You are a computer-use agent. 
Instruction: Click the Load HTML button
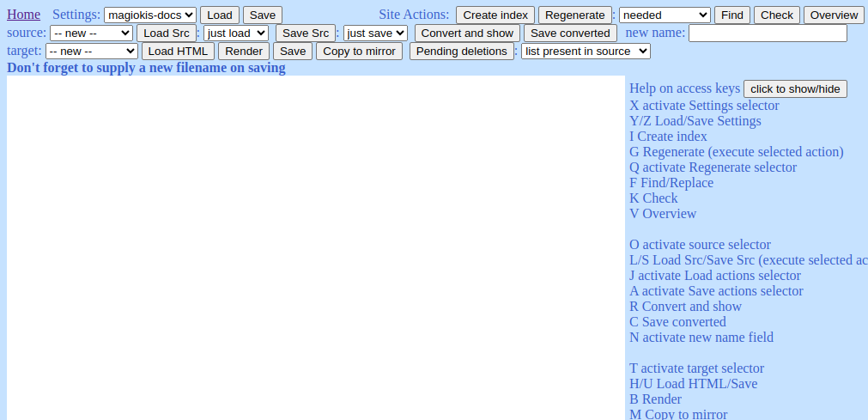[x=179, y=52]
